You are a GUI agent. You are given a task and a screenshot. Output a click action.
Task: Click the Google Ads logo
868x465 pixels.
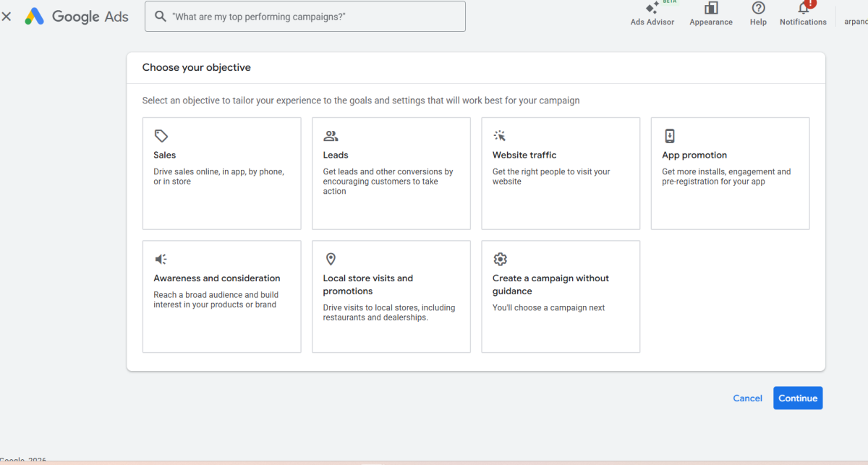click(77, 17)
